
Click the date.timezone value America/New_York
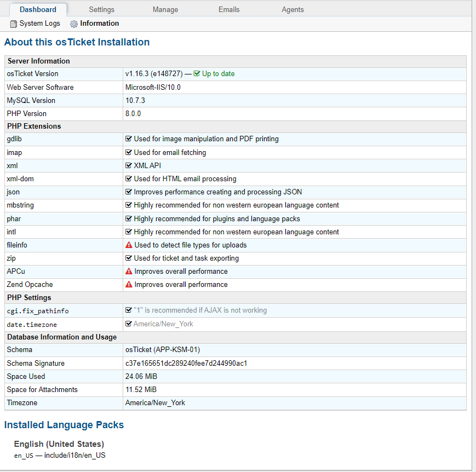click(163, 324)
